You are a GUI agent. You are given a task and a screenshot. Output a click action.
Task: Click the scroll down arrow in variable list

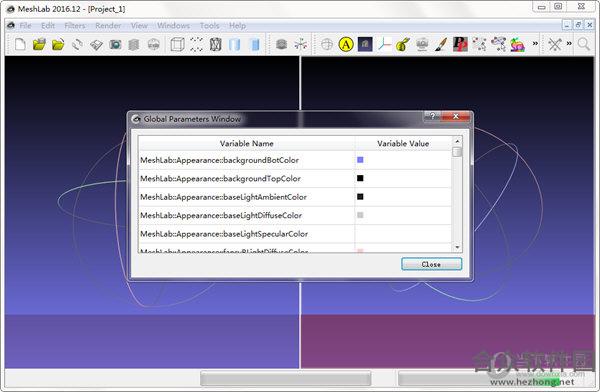click(x=457, y=247)
